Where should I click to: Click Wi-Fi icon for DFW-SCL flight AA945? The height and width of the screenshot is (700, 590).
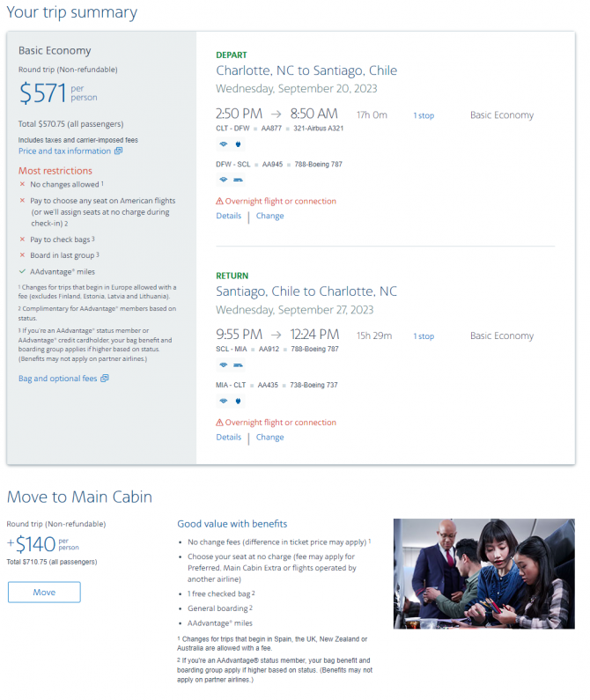[224, 180]
